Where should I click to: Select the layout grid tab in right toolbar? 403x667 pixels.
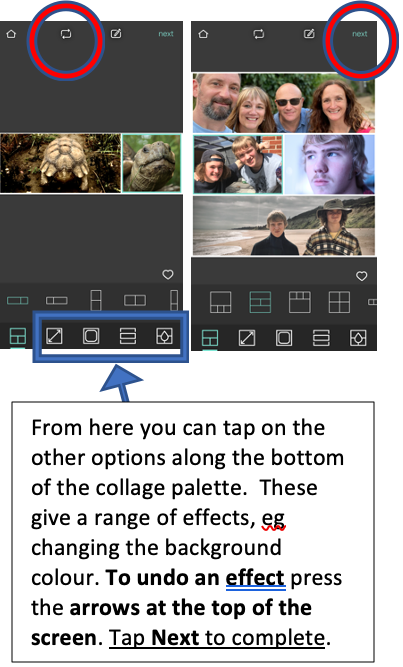point(210,338)
